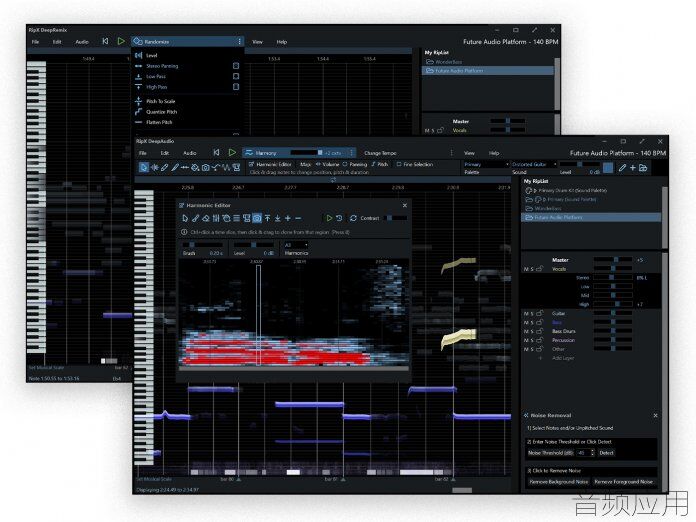Open the three-dot menu after Change Tempo
696x522 pixels.
451,153
